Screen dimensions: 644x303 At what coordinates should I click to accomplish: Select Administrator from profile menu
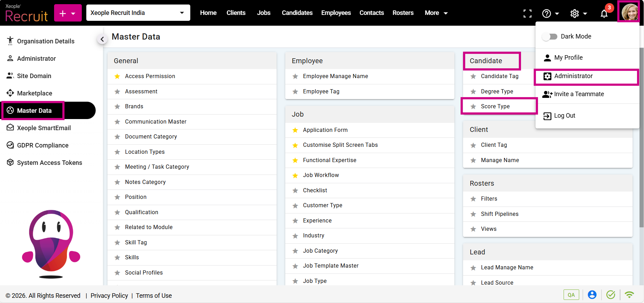573,76
